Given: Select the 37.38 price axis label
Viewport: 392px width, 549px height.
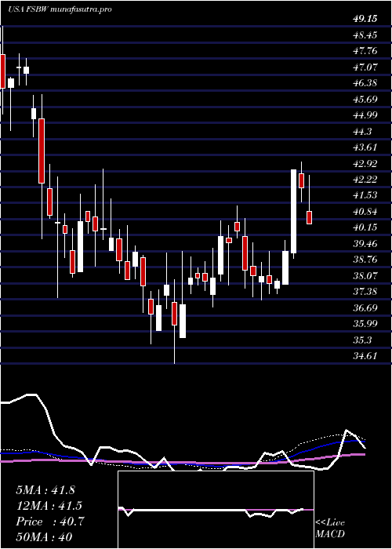Looking at the screenshot, I should coord(365,292).
